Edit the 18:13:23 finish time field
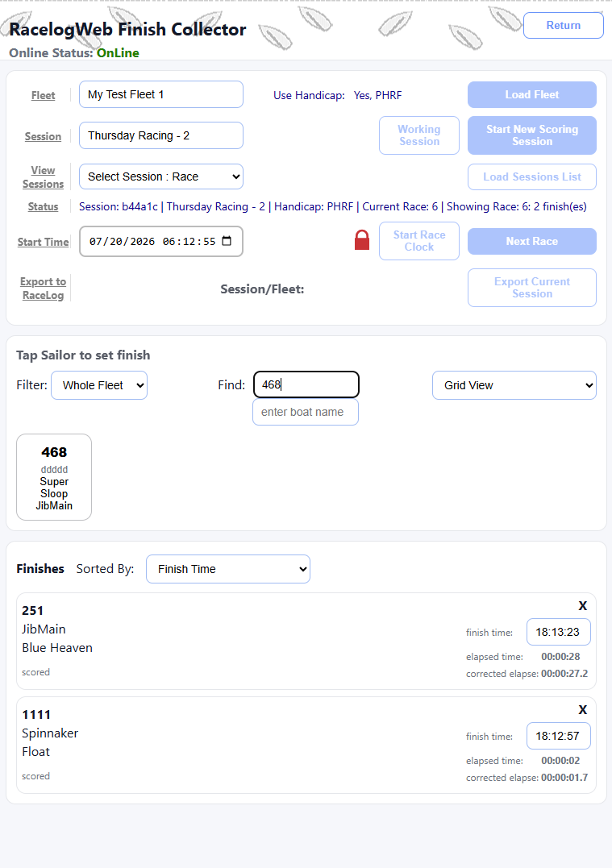 (558, 632)
